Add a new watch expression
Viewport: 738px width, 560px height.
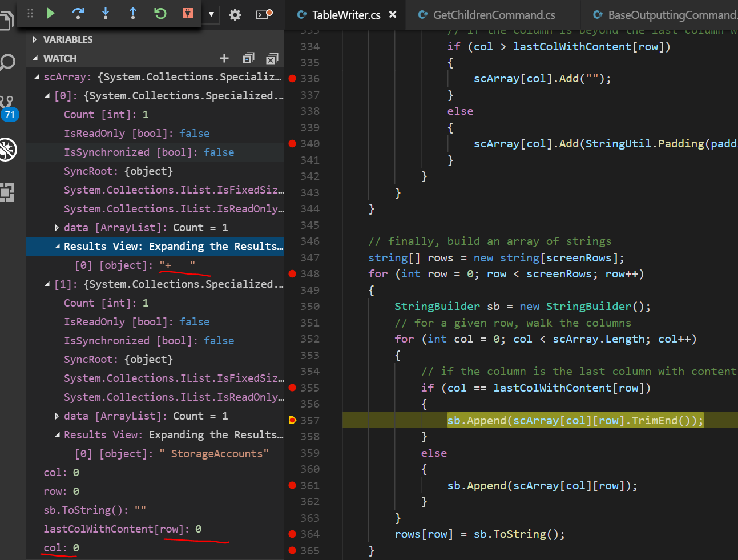pyautogui.click(x=224, y=58)
